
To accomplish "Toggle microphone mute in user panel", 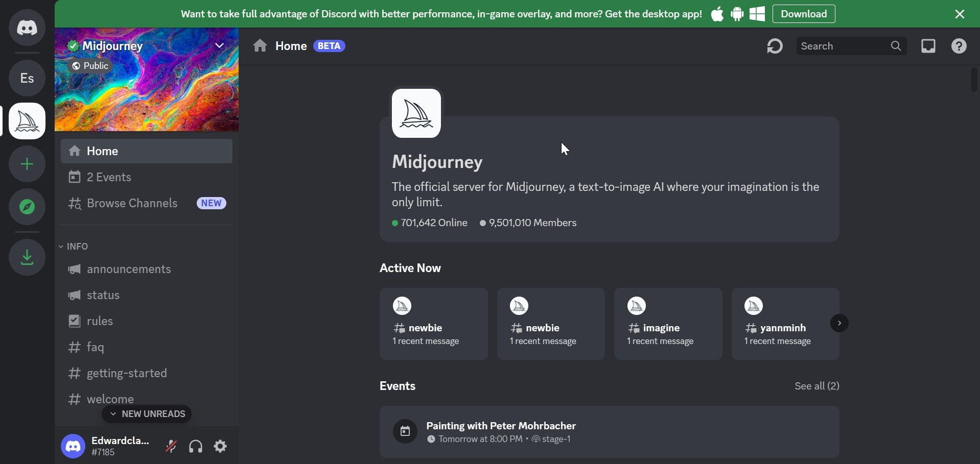I will click(171, 447).
